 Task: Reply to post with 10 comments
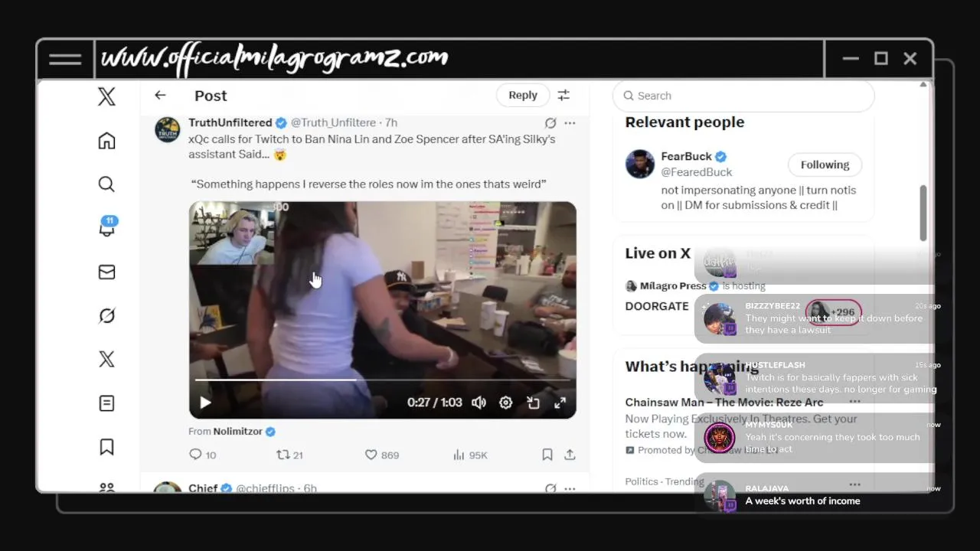203,455
